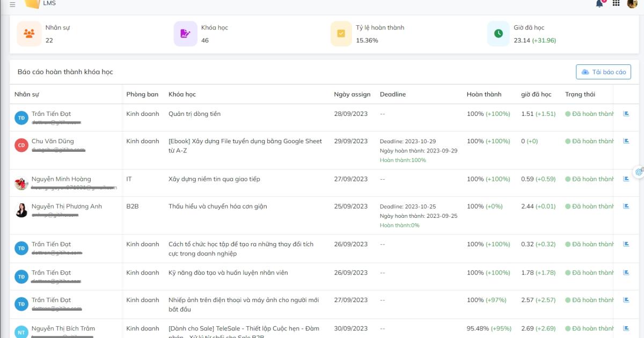Click Nguyễn Thị Phương Anh's avatar photo
Screen dimensions: 644x338
click(21, 210)
